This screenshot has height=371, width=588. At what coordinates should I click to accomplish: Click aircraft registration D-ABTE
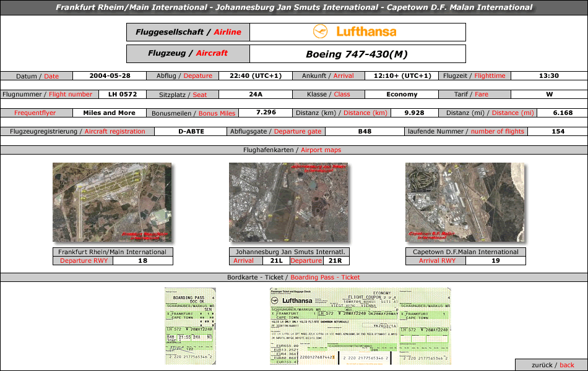pyautogui.click(x=191, y=132)
